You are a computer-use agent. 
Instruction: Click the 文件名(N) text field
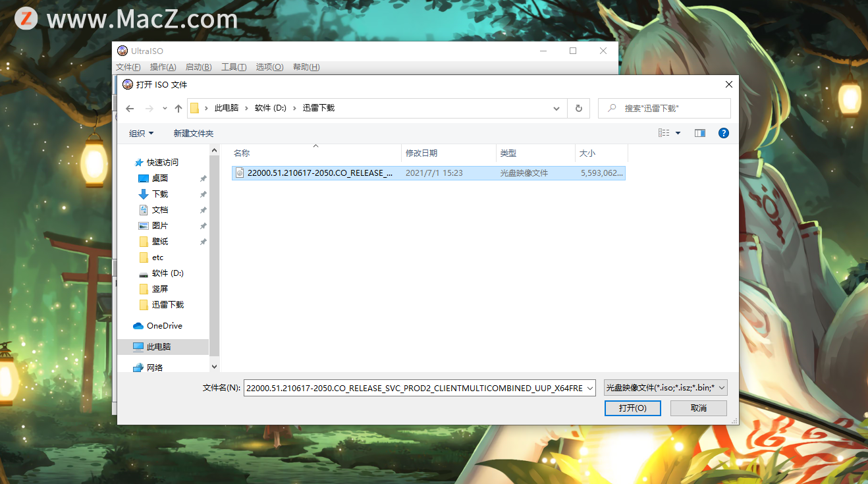(414, 389)
